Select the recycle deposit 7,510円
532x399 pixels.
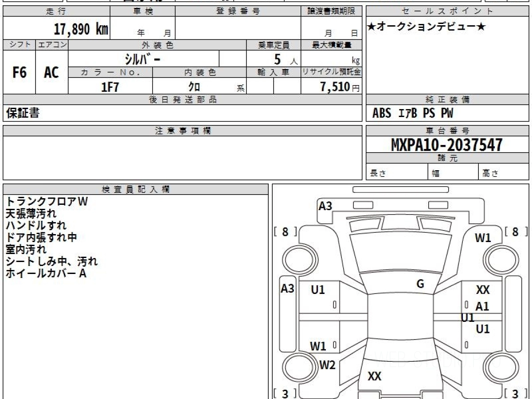coord(340,87)
